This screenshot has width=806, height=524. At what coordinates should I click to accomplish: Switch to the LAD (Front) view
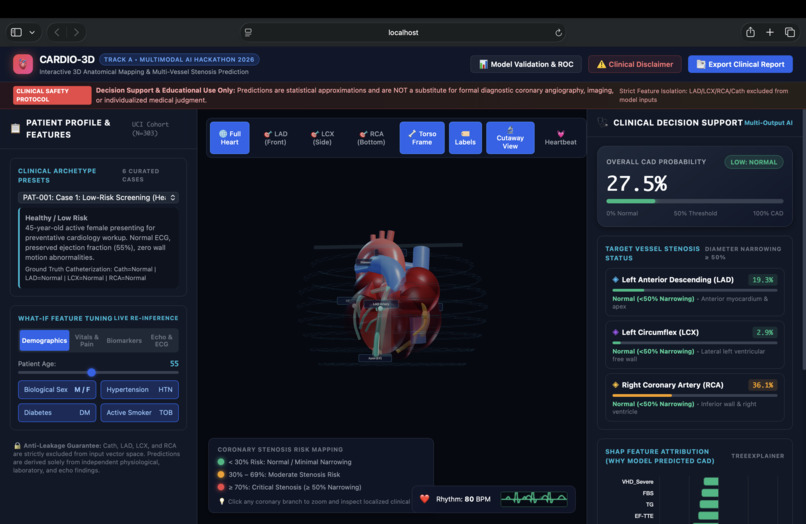276,138
